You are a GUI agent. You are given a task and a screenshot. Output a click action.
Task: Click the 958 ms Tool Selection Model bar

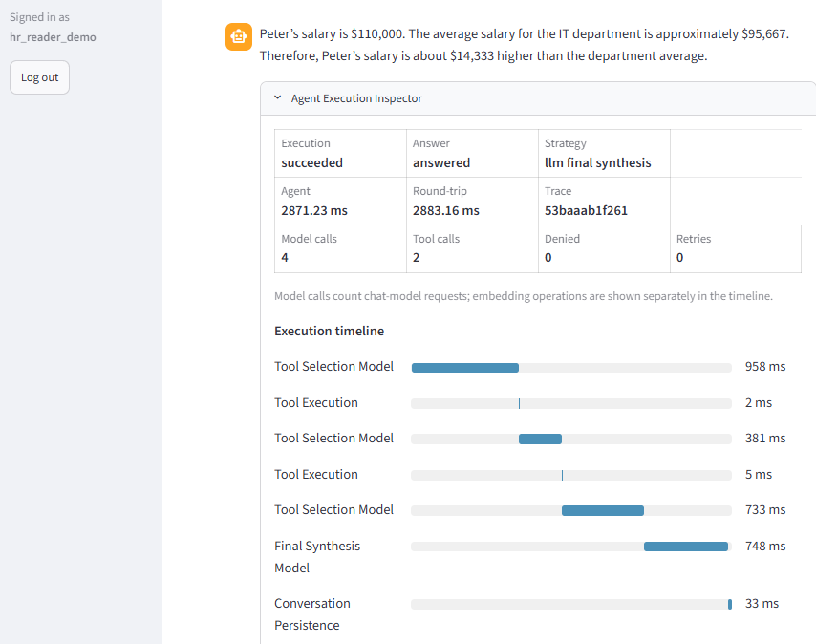[465, 368]
